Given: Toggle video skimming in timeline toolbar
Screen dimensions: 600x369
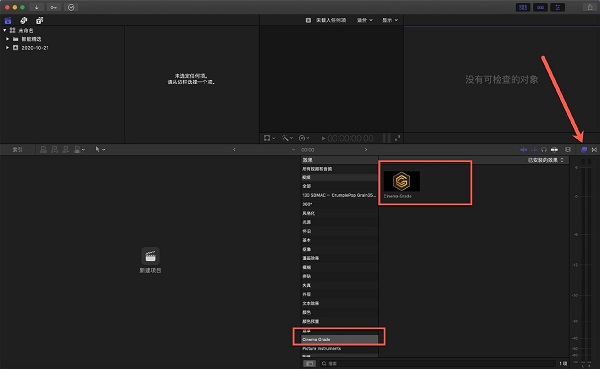Looking at the screenshot, I should (523, 150).
